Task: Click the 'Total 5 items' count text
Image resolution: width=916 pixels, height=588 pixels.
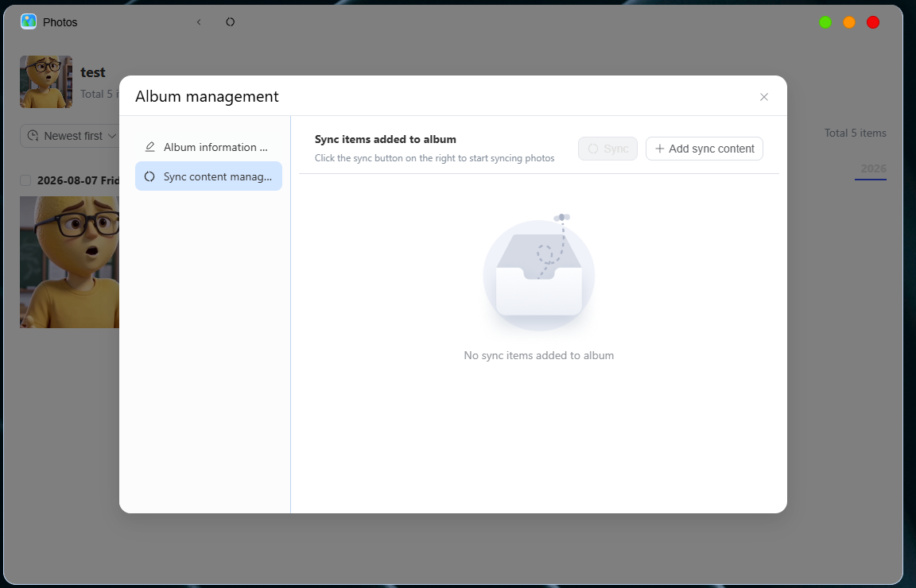Action: coord(856,133)
